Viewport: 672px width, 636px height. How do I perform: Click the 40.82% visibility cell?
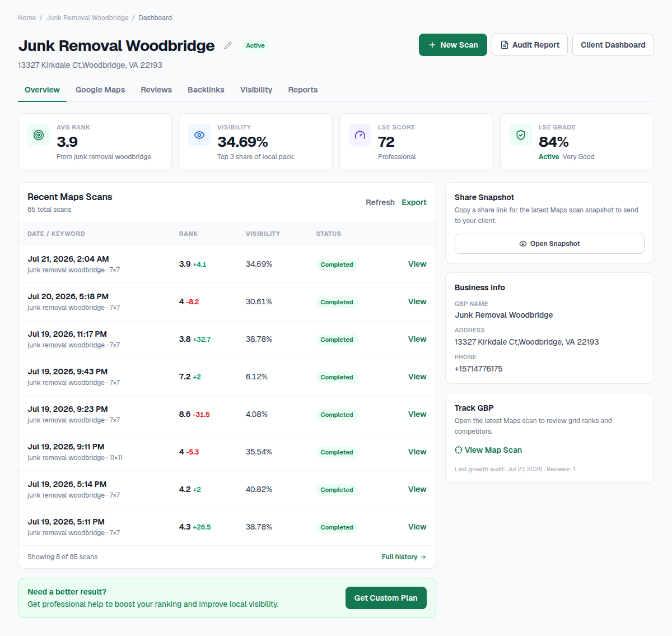tap(259, 489)
